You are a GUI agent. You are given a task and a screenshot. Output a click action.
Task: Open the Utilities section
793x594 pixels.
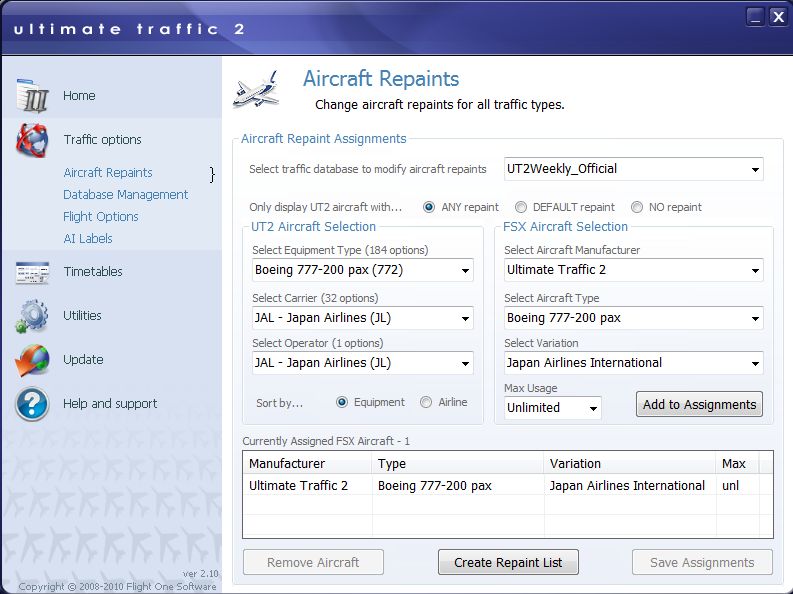pyautogui.click(x=82, y=315)
